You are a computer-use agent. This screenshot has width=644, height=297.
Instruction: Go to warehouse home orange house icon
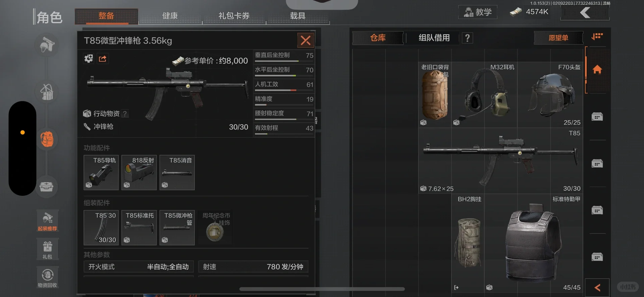(x=597, y=69)
